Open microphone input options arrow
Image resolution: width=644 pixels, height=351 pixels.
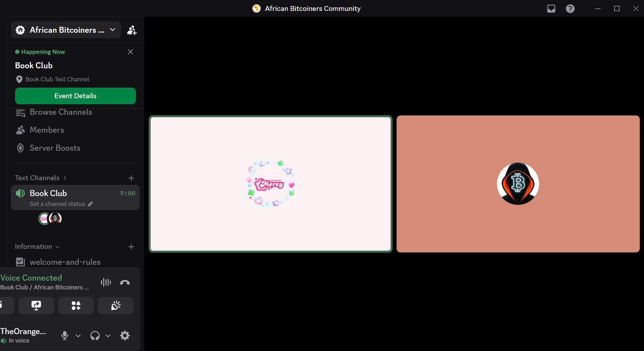point(78,336)
